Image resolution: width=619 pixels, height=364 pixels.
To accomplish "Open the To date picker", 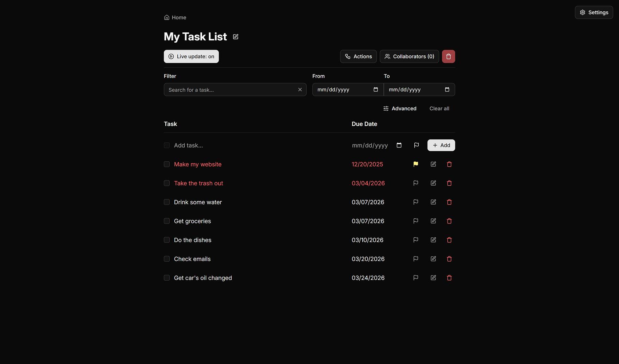I will pyautogui.click(x=447, y=90).
